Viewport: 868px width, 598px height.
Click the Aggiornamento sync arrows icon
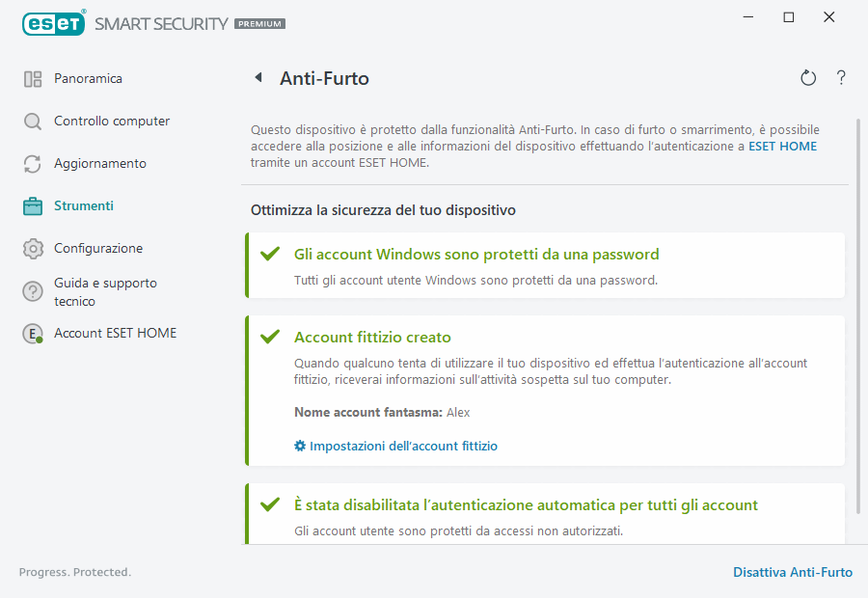[x=33, y=163]
